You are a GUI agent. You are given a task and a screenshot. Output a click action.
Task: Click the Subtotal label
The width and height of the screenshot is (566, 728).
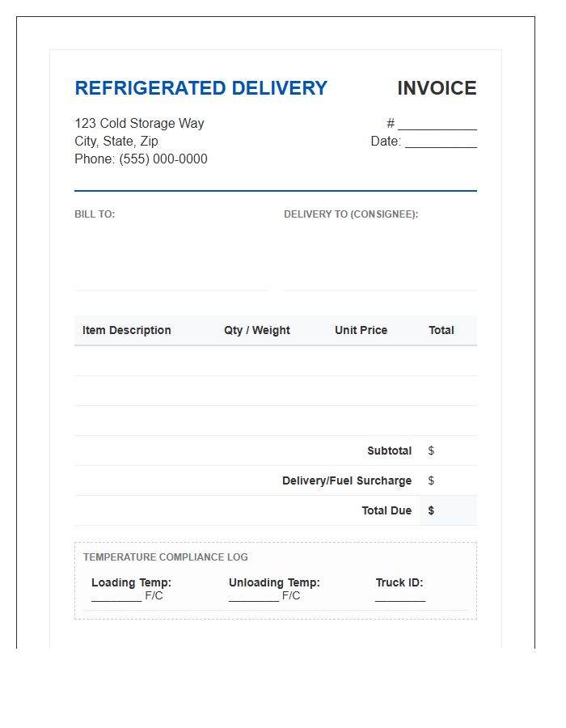389,451
